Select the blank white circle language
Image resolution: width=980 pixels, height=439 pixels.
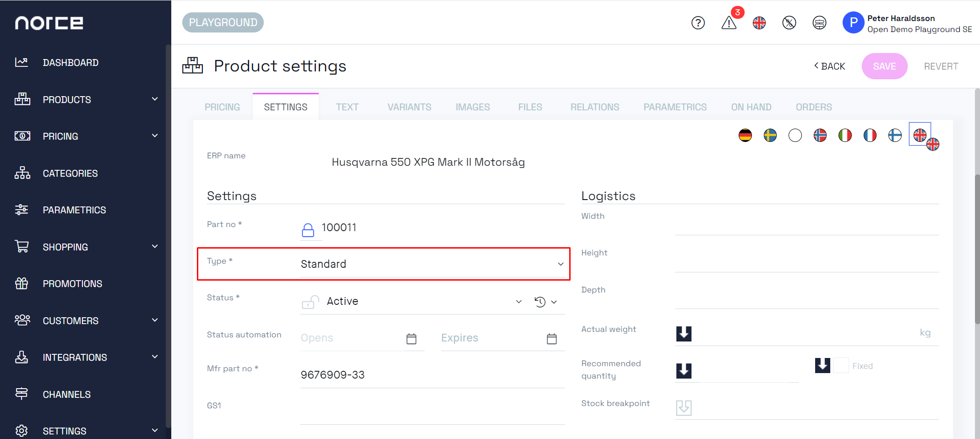coord(795,135)
